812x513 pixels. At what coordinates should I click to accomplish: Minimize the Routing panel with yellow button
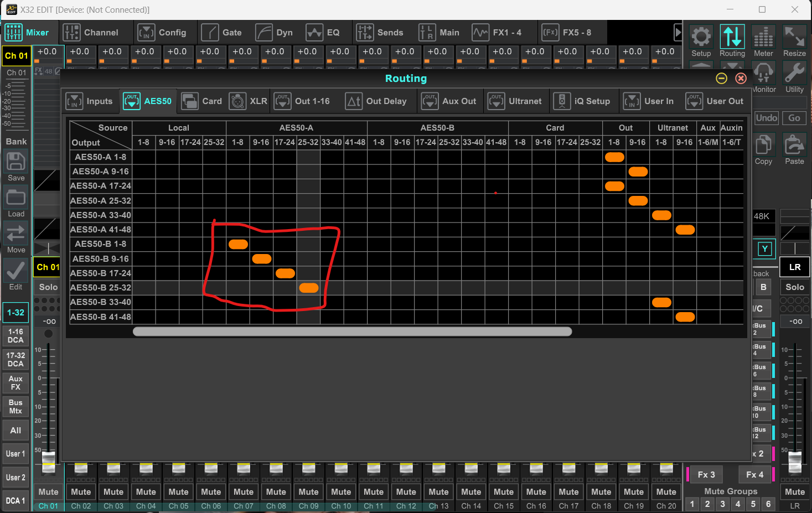coord(721,79)
